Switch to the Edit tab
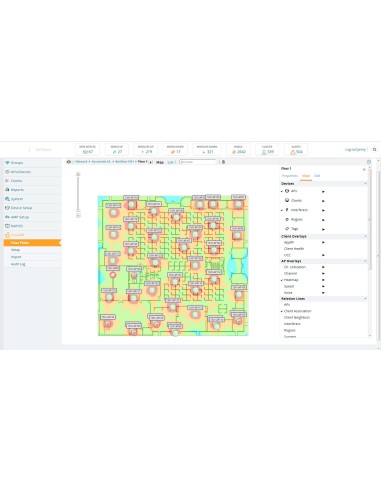The image size is (381, 492). tap(317, 176)
